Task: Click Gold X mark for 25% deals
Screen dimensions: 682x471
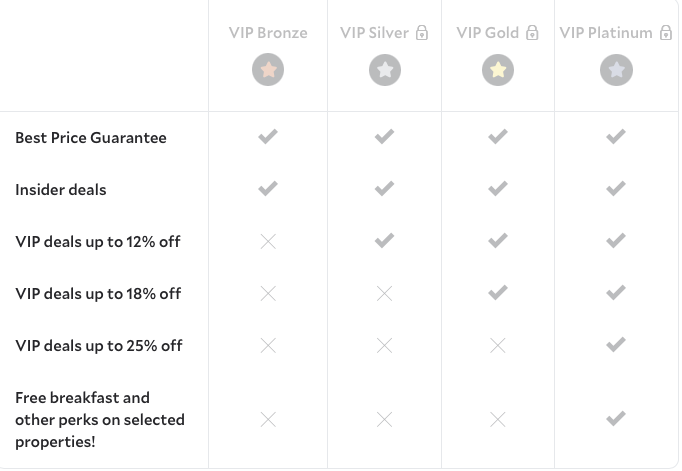Action: pos(498,345)
